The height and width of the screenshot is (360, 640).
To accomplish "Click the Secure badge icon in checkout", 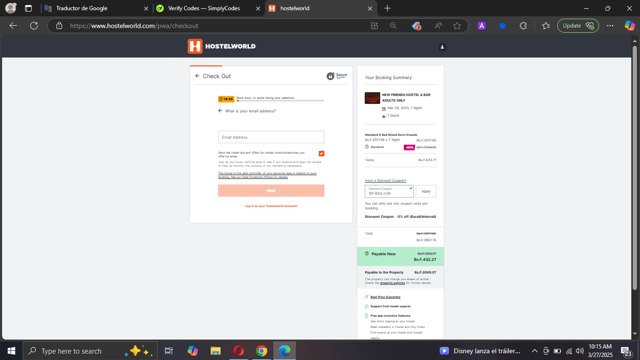I will 337,76.
